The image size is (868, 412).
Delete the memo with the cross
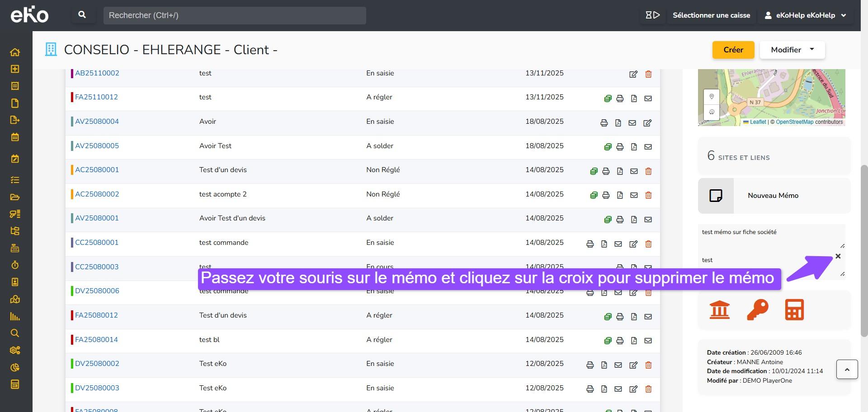tap(838, 256)
